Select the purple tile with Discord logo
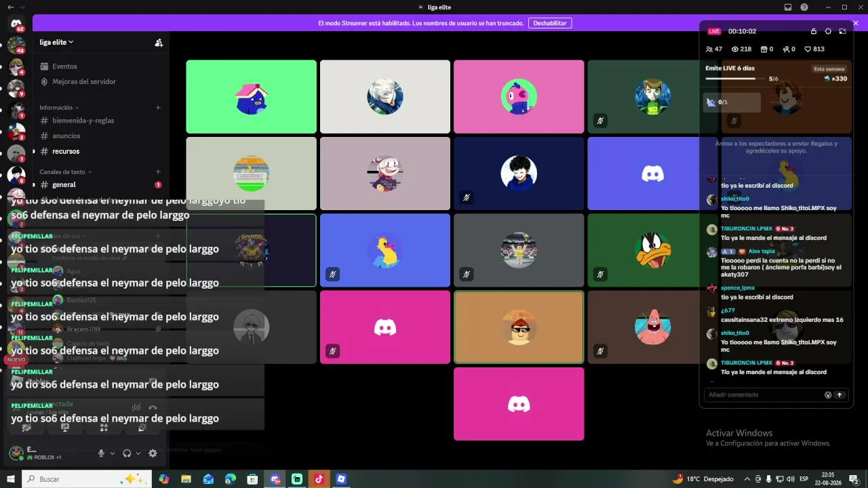The width and height of the screenshot is (868, 488). click(652, 174)
